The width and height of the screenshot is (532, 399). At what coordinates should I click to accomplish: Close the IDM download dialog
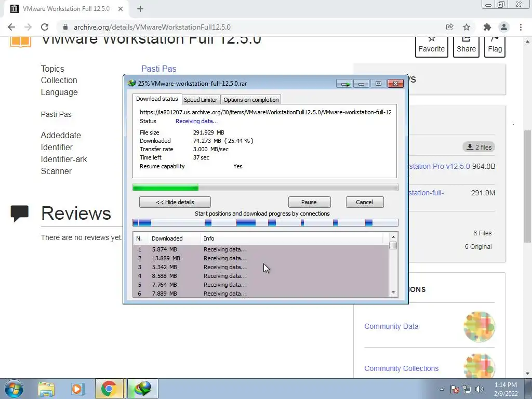[x=395, y=84]
